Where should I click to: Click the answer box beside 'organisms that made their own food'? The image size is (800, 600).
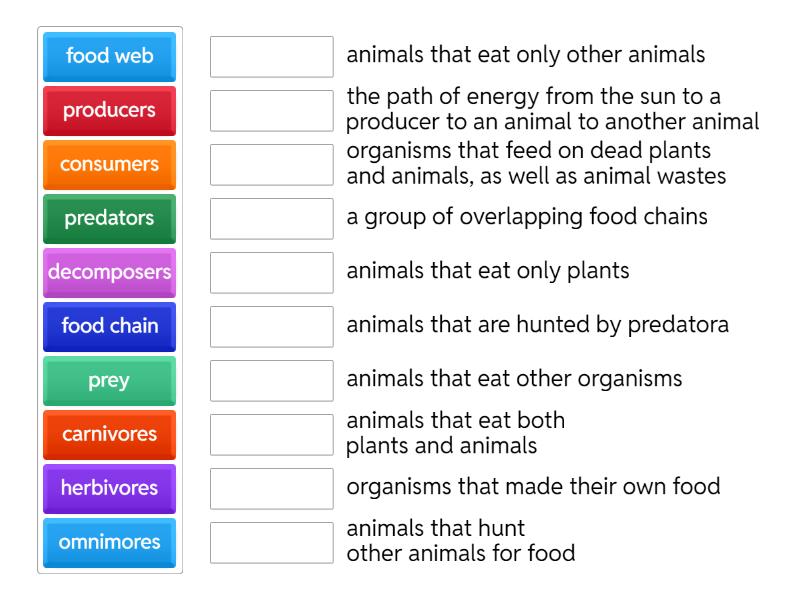point(270,489)
